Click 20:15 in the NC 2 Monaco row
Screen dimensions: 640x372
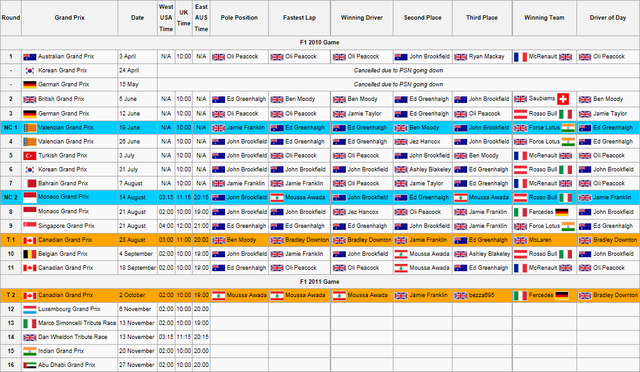(x=201, y=198)
